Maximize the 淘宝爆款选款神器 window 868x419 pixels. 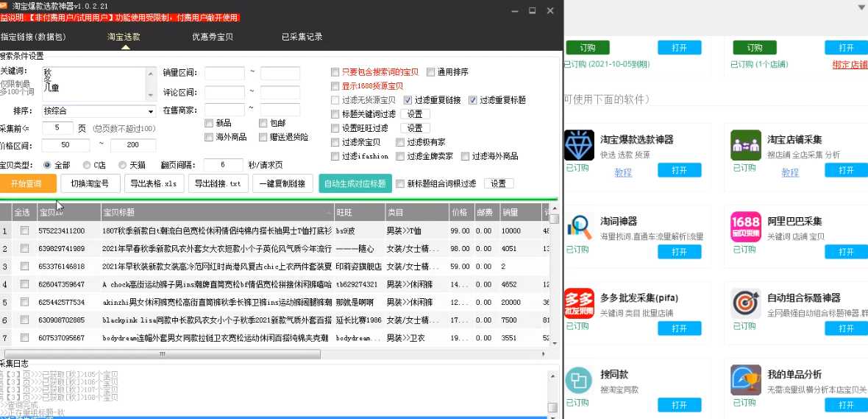(x=532, y=10)
